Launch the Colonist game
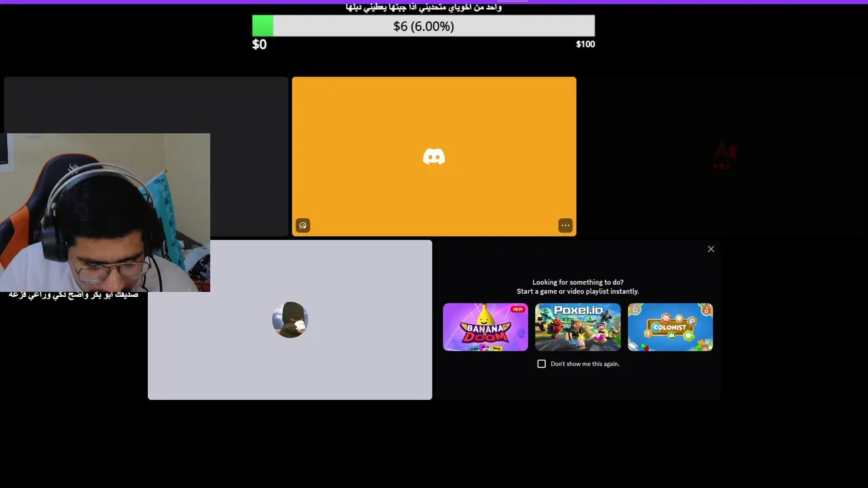This screenshot has width=868, height=488. [x=670, y=327]
